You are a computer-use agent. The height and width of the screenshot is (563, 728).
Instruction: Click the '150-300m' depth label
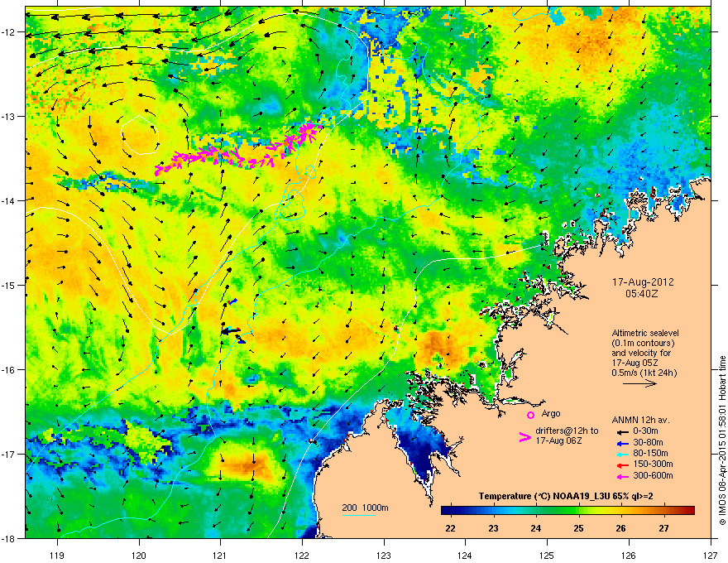coord(653,464)
